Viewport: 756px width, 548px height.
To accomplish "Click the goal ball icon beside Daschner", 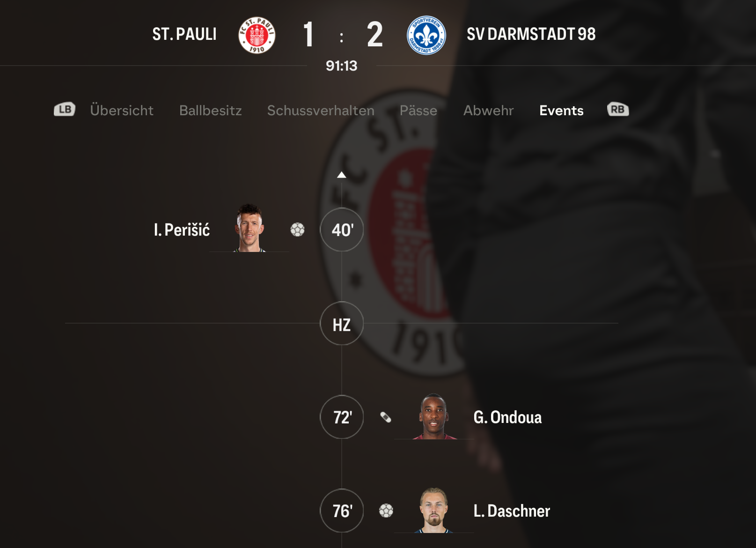I will (x=386, y=511).
